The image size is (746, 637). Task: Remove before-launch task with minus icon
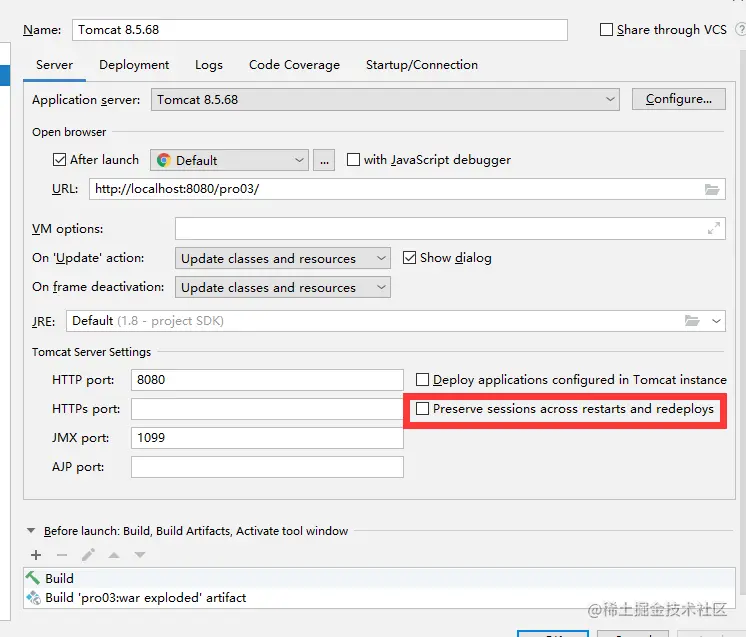click(x=62, y=555)
